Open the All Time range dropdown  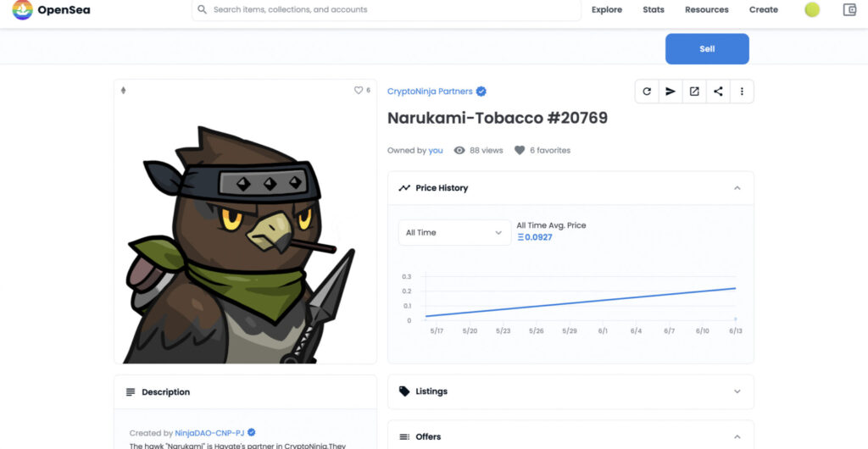[x=454, y=233]
